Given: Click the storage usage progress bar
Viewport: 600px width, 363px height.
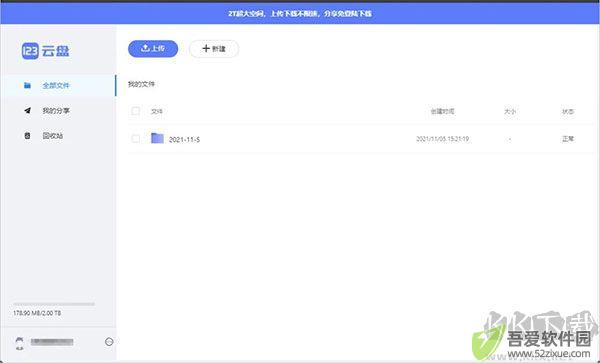Looking at the screenshot, I should [x=54, y=304].
